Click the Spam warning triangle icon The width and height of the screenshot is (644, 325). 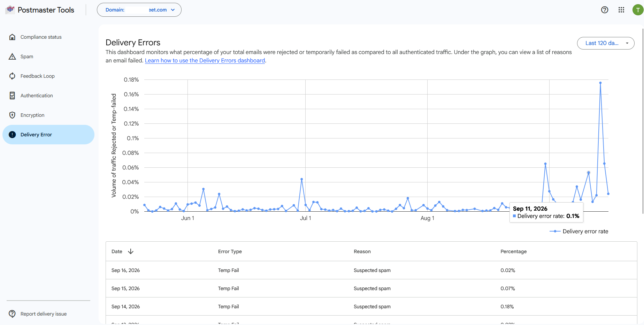(12, 56)
